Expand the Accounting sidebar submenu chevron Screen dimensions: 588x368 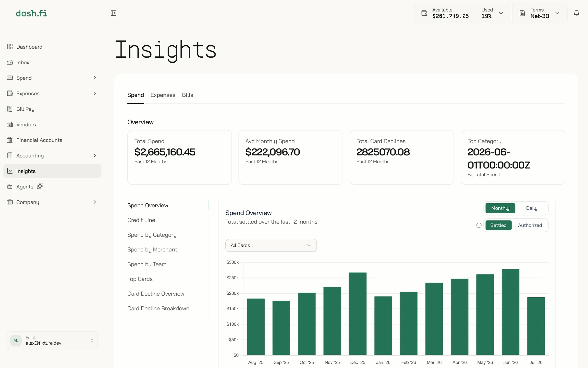click(x=95, y=156)
